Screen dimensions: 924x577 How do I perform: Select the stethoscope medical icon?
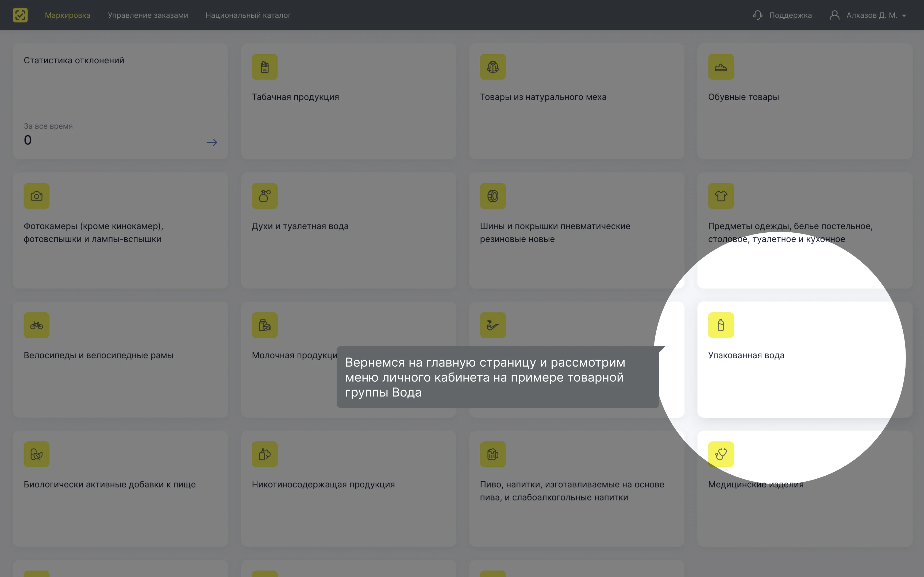click(721, 454)
